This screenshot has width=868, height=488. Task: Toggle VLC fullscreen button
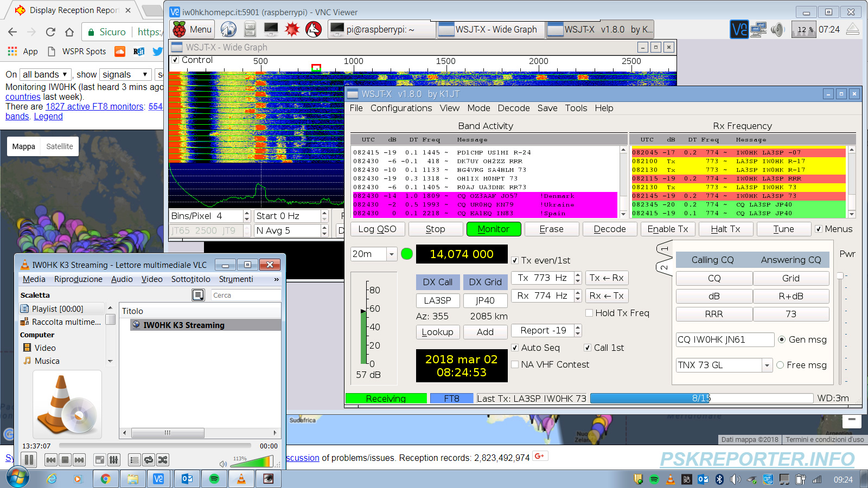[x=100, y=460]
